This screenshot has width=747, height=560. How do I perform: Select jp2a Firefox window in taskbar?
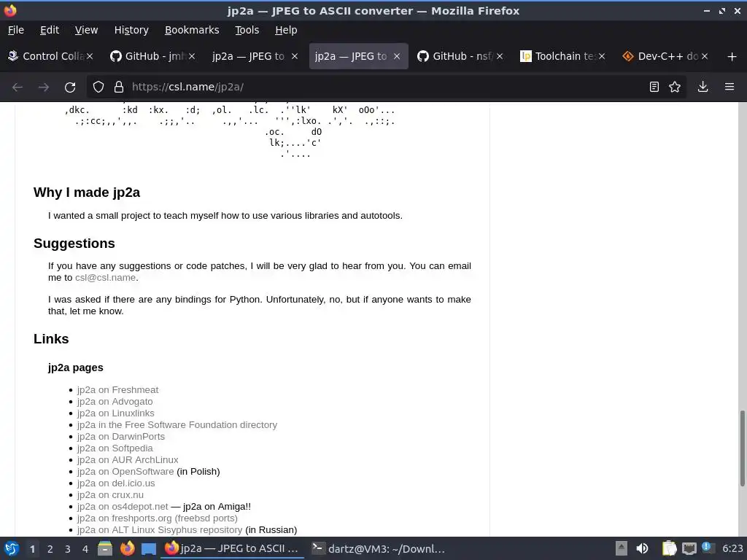pos(232,548)
